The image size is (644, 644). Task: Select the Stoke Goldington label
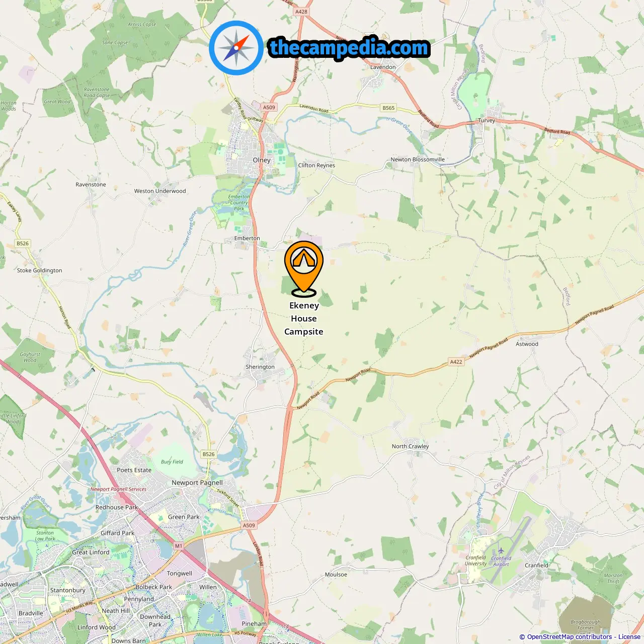pos(40,270)
